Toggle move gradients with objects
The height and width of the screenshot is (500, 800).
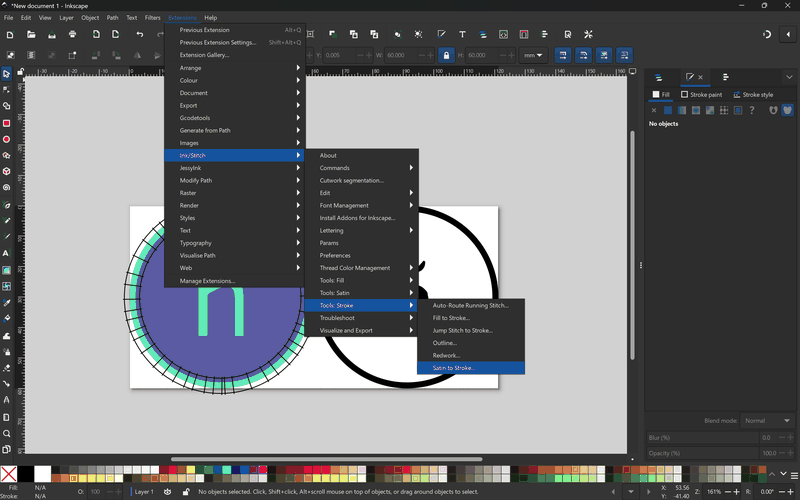click(x=604, y=55)
